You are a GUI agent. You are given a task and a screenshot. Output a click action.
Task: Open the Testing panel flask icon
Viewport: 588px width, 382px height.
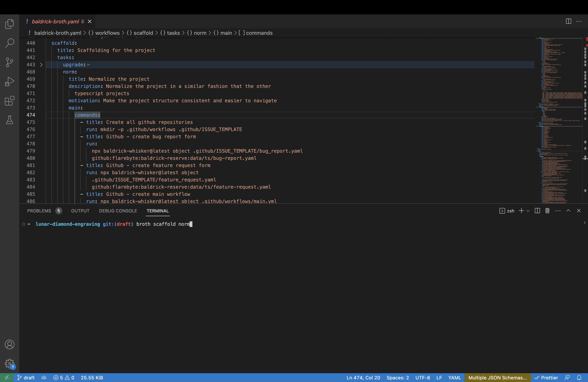click(x=9, y=120)
